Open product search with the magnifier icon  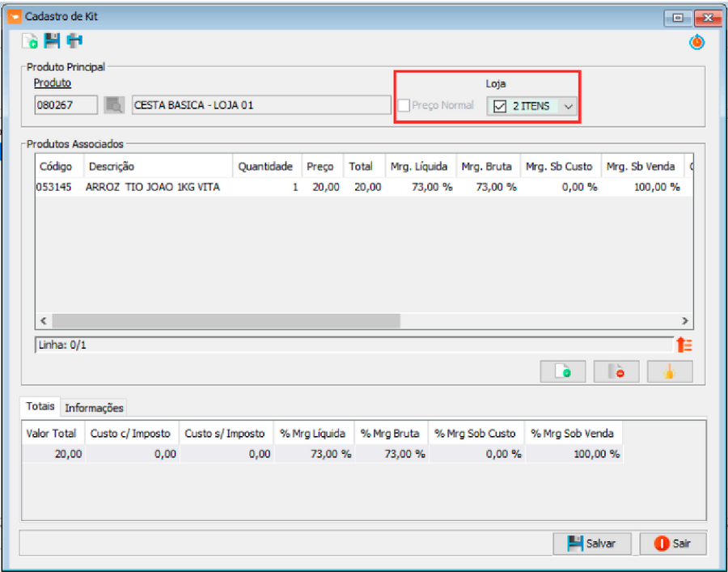(114, 105)
